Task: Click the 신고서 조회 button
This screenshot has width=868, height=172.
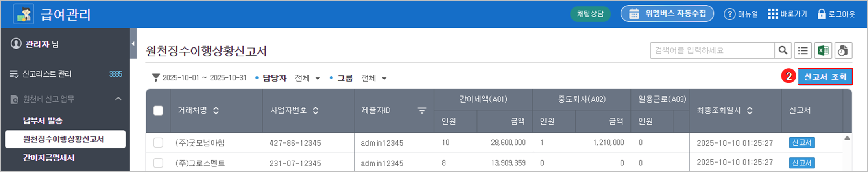Action: point(825,77)
